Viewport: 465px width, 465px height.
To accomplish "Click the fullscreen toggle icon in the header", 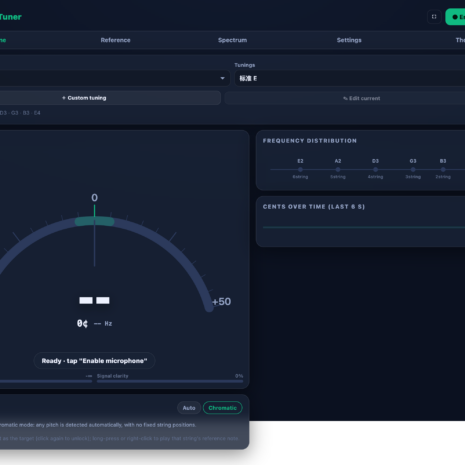I will pos(434,17).
